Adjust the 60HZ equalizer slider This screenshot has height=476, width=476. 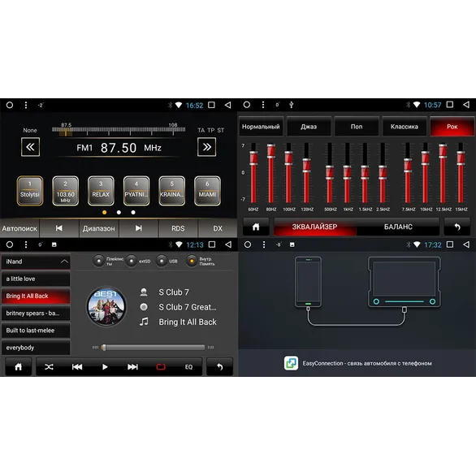[x=253, y=173]
